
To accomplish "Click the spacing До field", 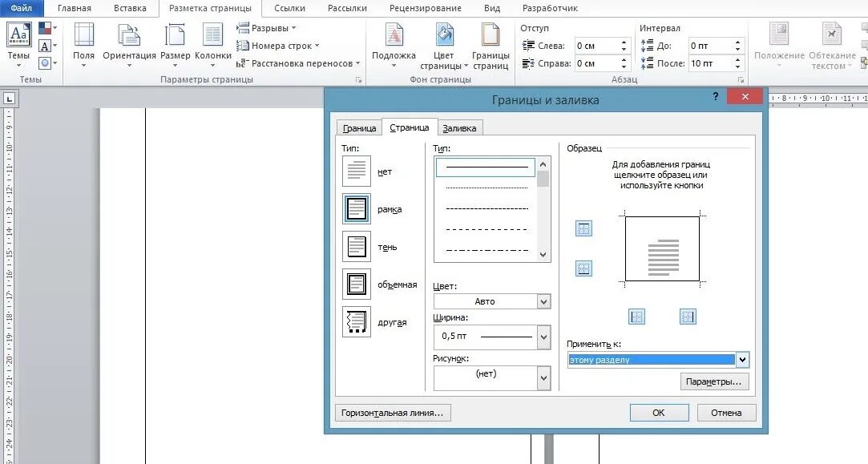I will (710, 46).
